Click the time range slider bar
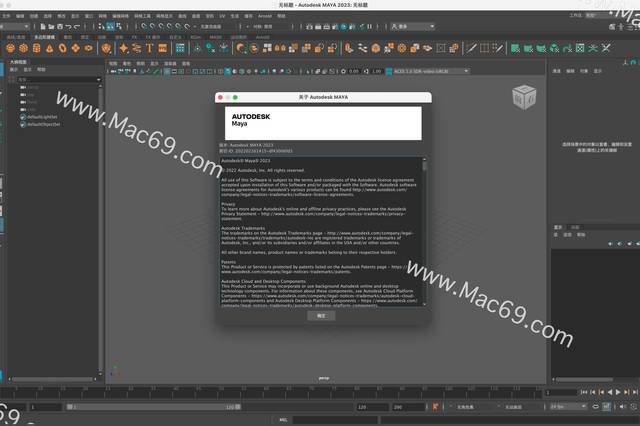Screen dimensions: 640x426 pyautogui.click(x=153, y=407)
